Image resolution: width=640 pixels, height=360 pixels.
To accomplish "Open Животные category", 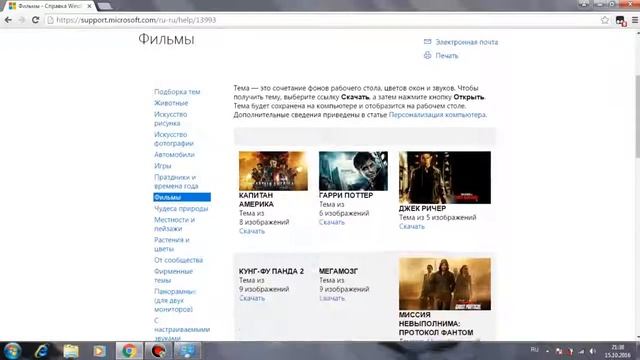I will click(171, 103).
